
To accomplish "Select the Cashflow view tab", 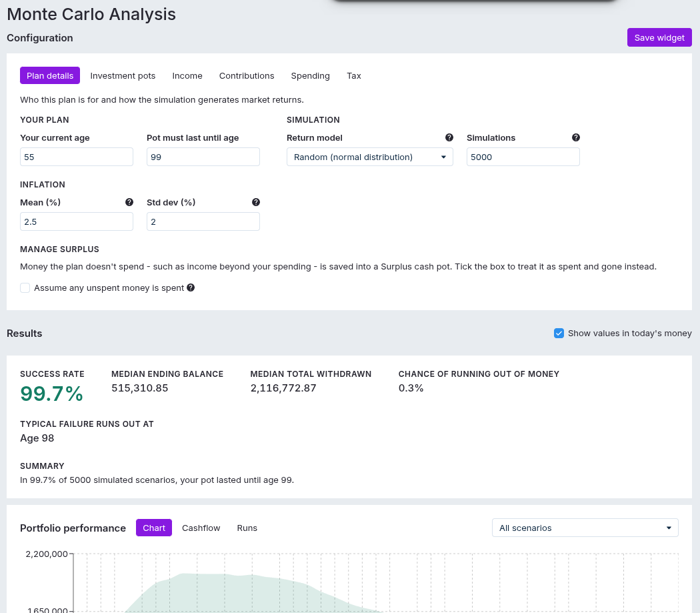I will pyautogui.click(x=201, y=528).
